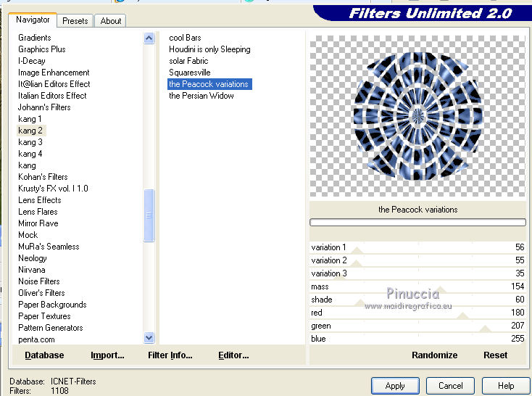532x396 pixels.
Task: Select kang 3 category
Action: coord(30,142)
